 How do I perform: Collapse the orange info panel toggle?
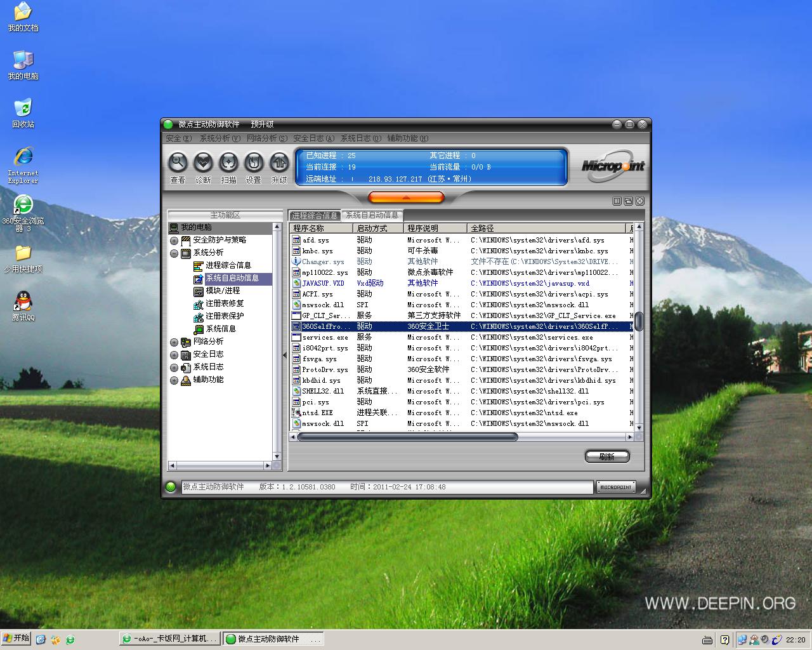[406, 197]
